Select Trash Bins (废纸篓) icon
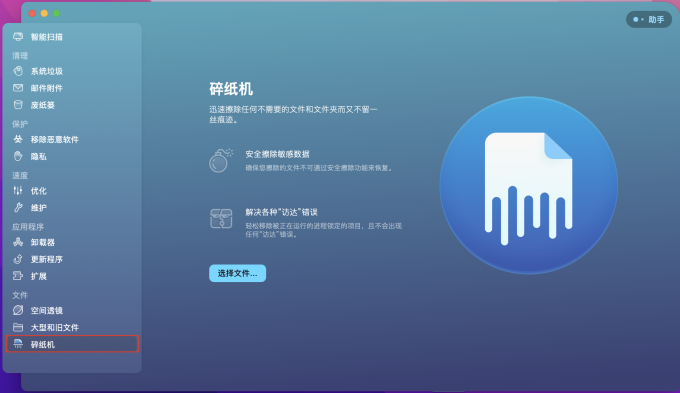 point(18,105)
